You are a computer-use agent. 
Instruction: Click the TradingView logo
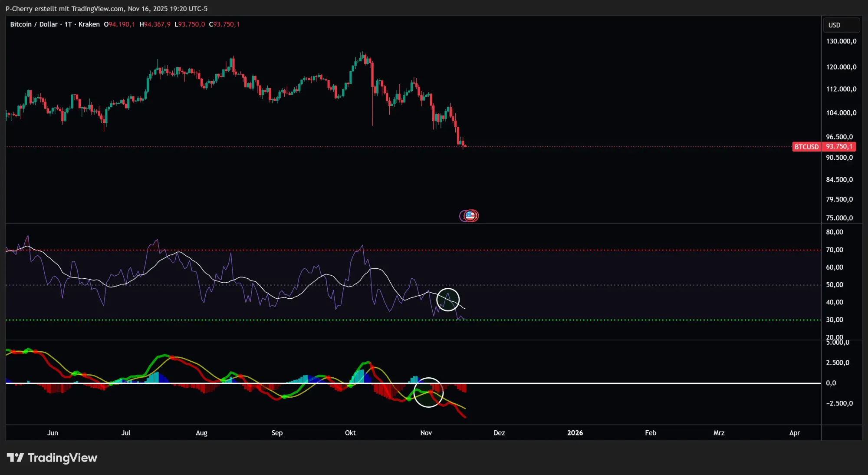(x=52, y=458)
